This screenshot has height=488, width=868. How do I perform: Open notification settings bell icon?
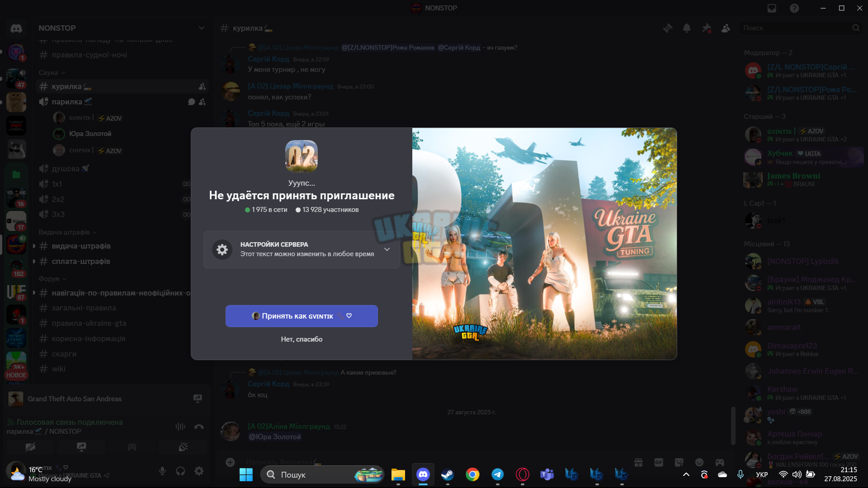pos(687,28)
